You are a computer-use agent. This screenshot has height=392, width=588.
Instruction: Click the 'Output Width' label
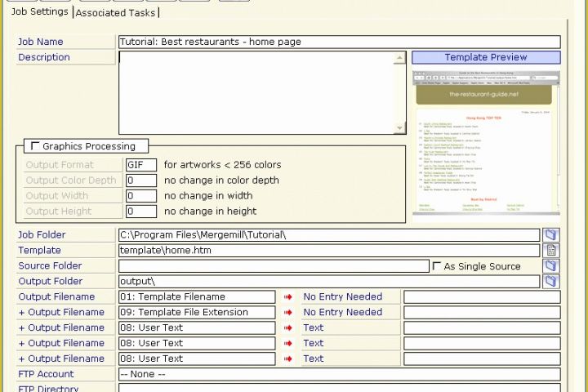[x=56, y=195]
